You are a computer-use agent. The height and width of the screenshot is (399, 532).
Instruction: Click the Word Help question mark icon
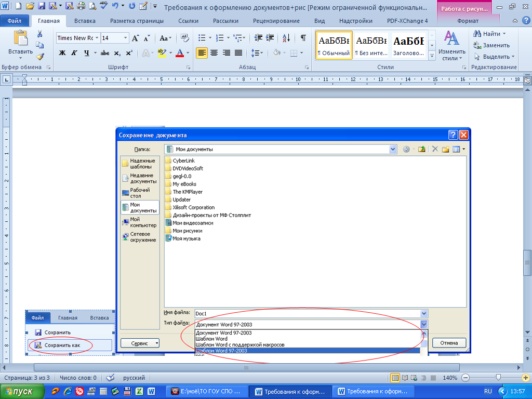[x=526, y=20]
